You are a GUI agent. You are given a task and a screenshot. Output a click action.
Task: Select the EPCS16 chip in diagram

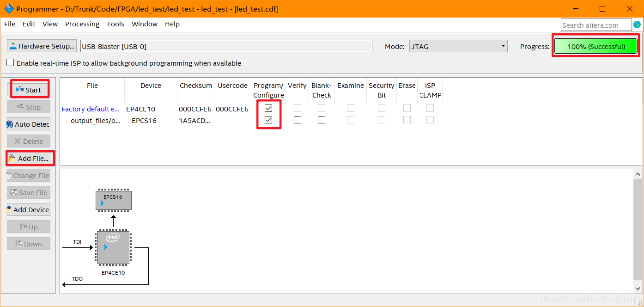point(114,200)
